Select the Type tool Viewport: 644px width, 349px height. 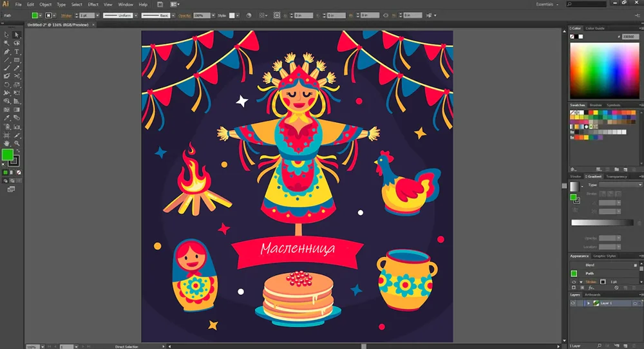click(x=17, y=52)
